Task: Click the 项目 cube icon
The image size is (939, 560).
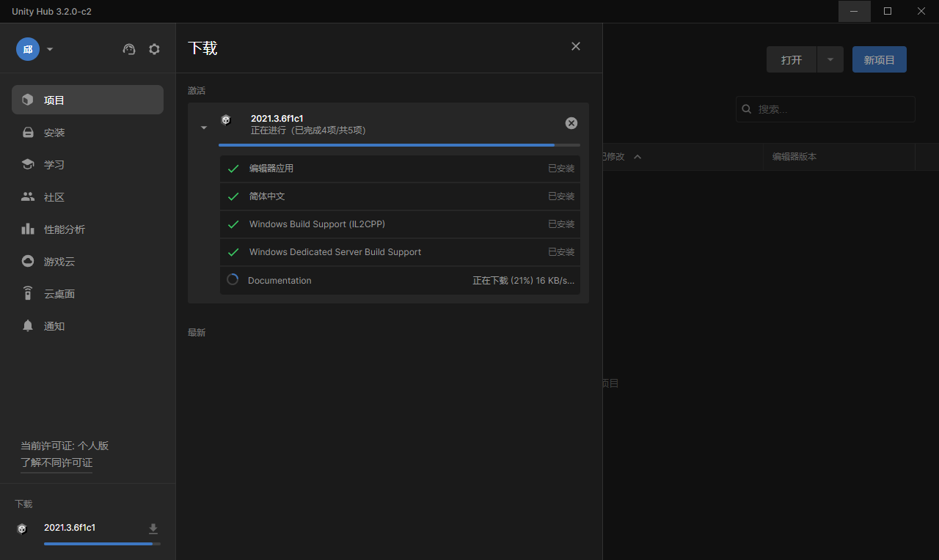Action: click(28, 100)
